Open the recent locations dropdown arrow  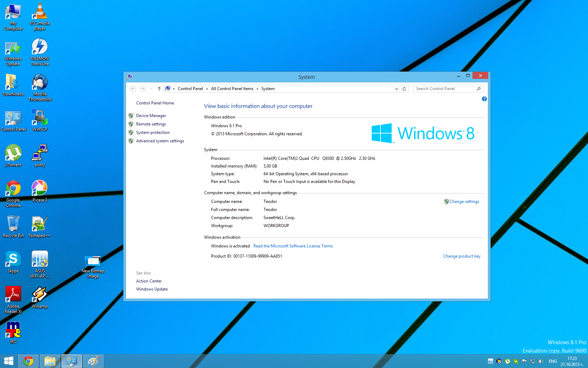151,89
